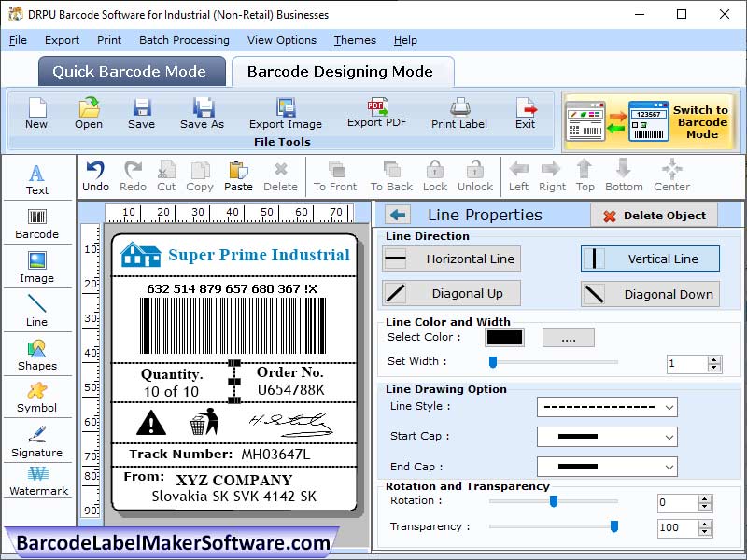The height and width of the screenshot is (560, 747).
Task: Click the color picker ellipsis button
Action: (569, 338)
